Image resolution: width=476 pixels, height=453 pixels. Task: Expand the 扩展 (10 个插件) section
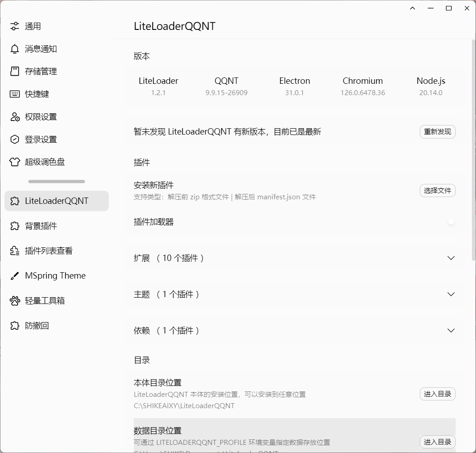tap(451, 258)
